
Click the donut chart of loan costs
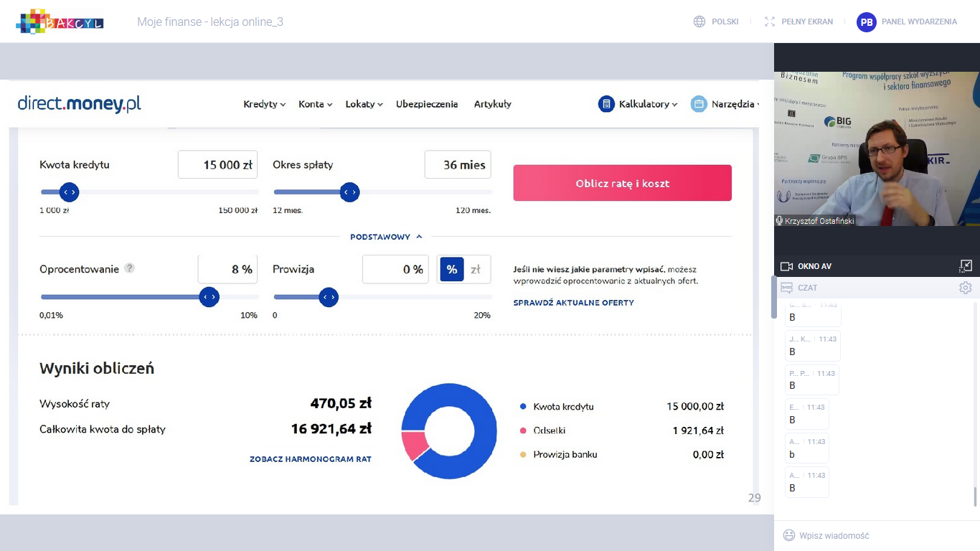point(449,431)
